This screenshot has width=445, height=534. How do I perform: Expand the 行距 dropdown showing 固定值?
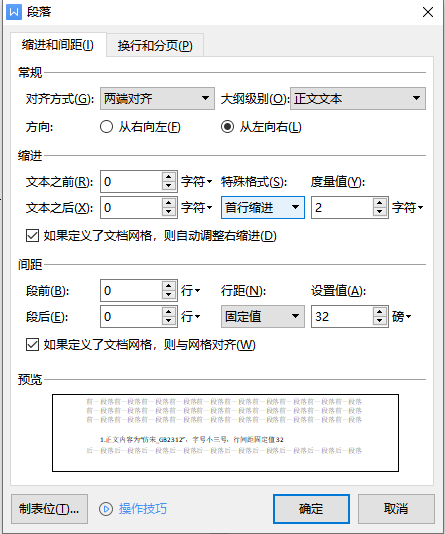tap(263, 316)
